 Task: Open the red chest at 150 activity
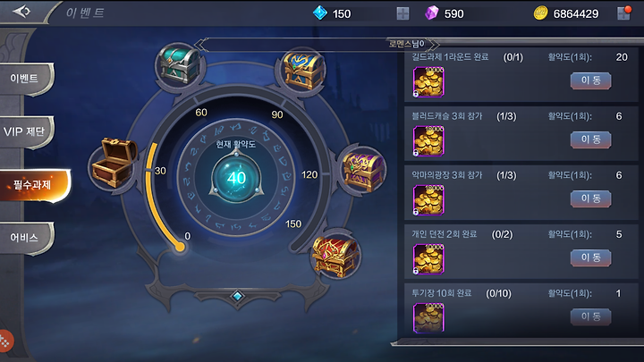[335, 257]
